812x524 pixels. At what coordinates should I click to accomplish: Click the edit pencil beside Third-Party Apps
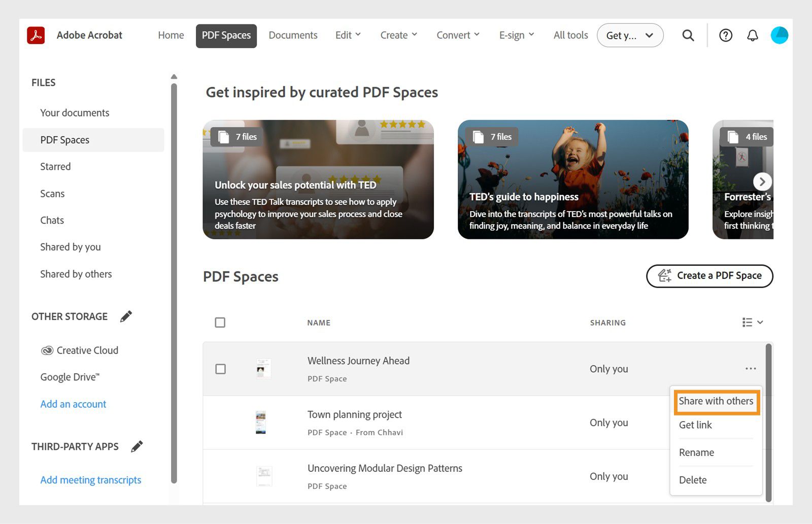pos(136,446)
